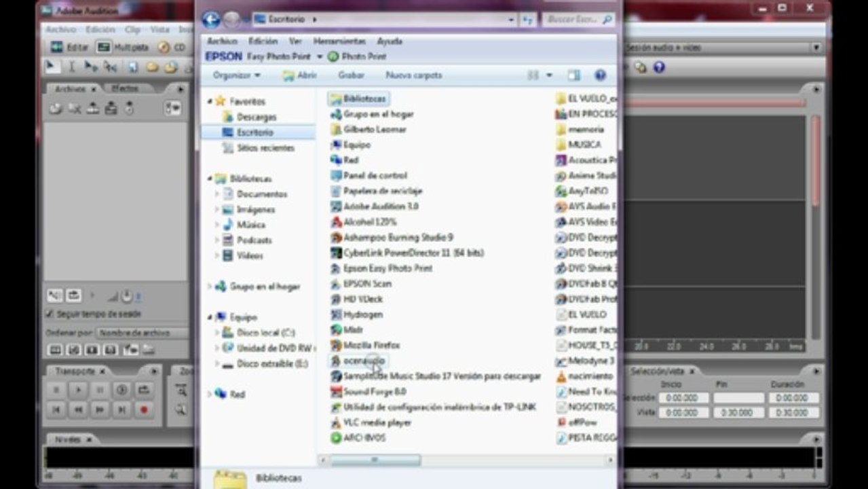Open the view options dropdown arrow in Explorer
Viewport: 868px width, 489px height.
(549, 75)
